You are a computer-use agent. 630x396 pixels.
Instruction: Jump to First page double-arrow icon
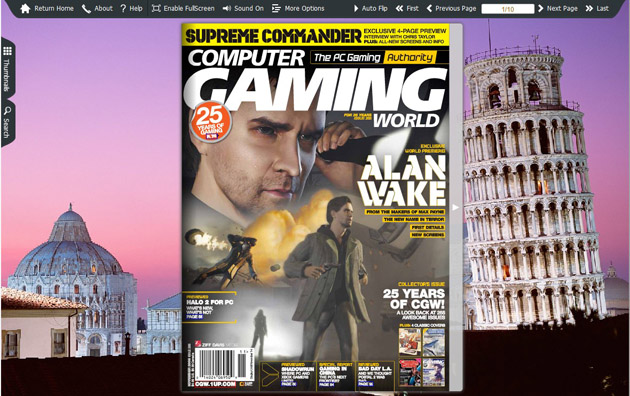[399, 8]
